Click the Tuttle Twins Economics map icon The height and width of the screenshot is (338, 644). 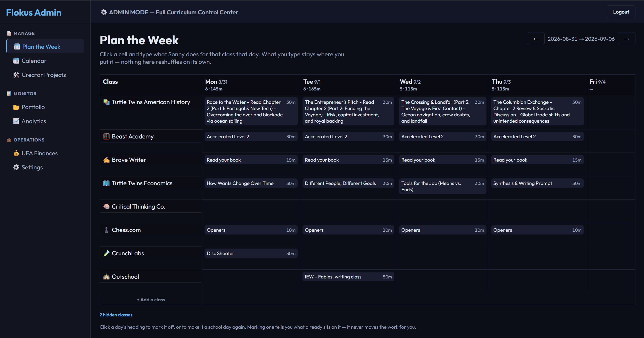[x=106, y=183]
